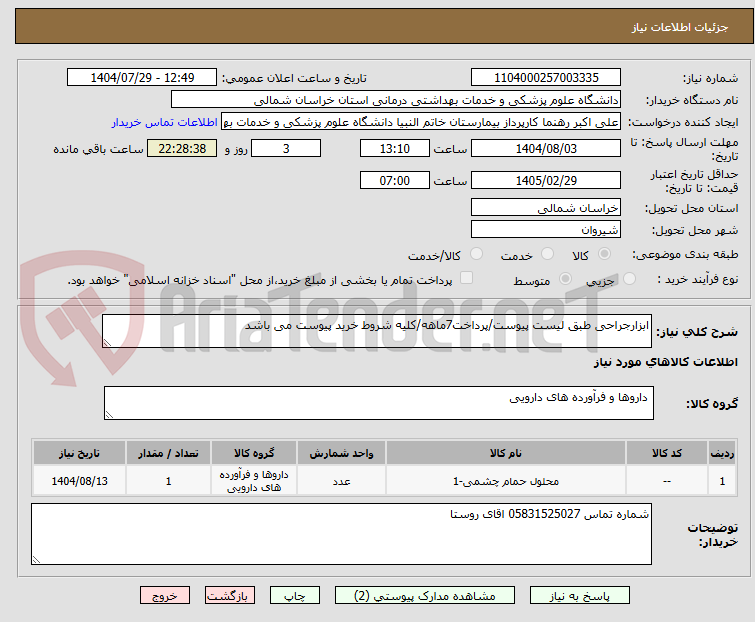Click the پاسخ به نیاز button
This screenshot has height=622, width=755.
coord(580,596)
